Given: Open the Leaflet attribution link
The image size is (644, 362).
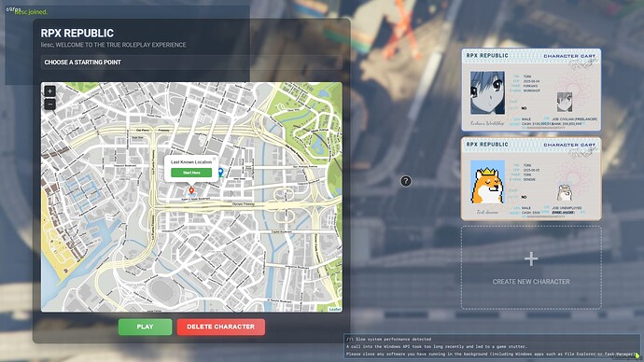Looking at the screenshot, I should click(335, 309).
